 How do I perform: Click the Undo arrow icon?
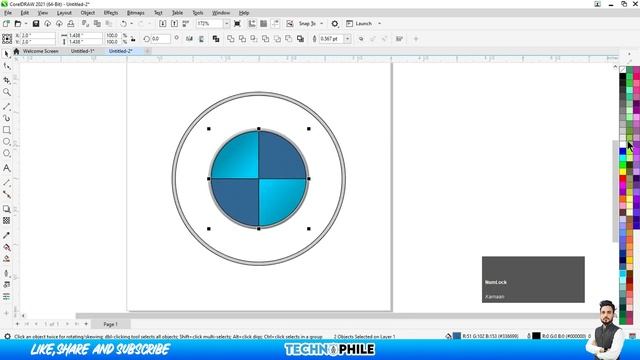click(x=123, y=24)
